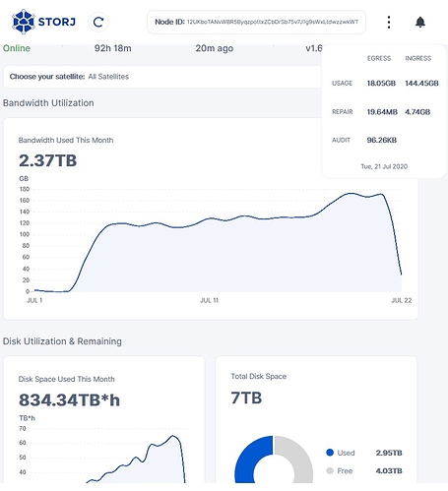448x491 pixels.
Task: Click the Total Disk Space label
Action: click(x=259, y=376)
